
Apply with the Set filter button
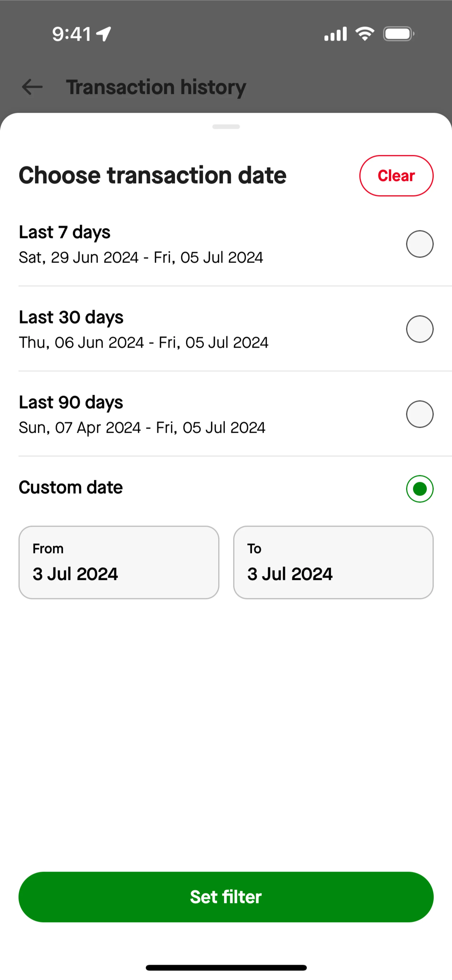coord(226,897)
